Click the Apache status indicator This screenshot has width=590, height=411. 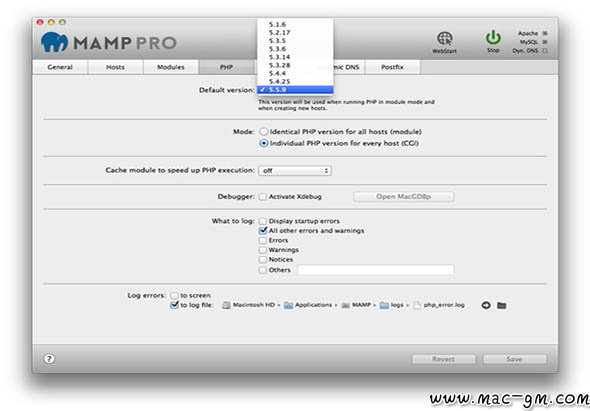click(545, 33)
